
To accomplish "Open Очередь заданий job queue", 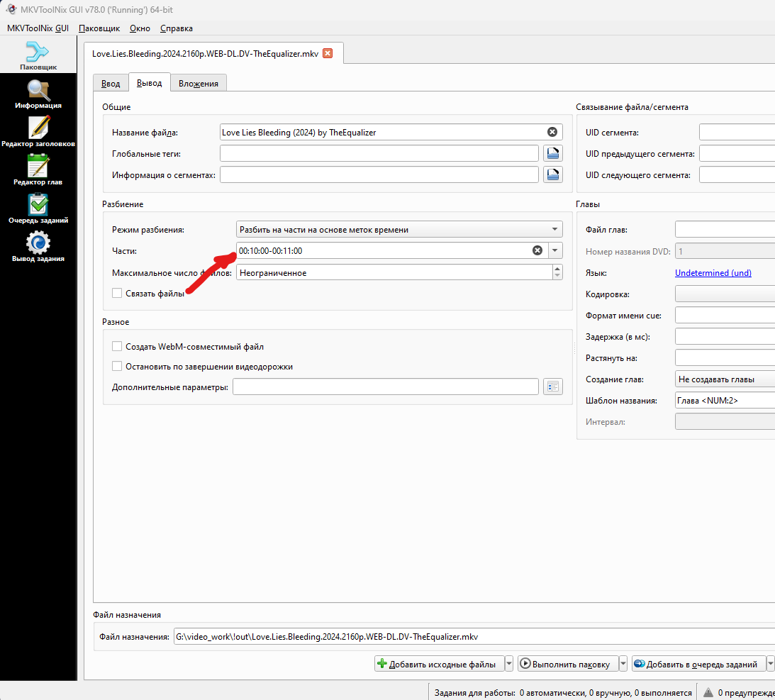I will click(38, 209).
